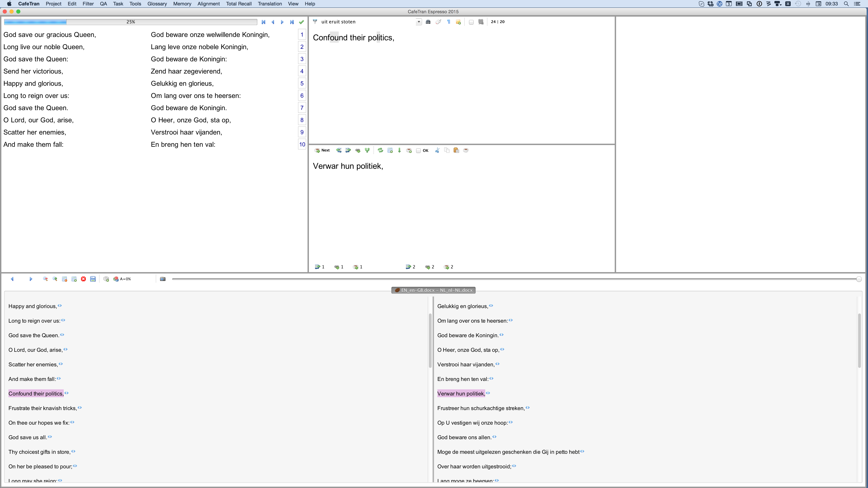The image size is (868, 488).
Task: Open the Glossary menu
Action: tap(157, 4)
